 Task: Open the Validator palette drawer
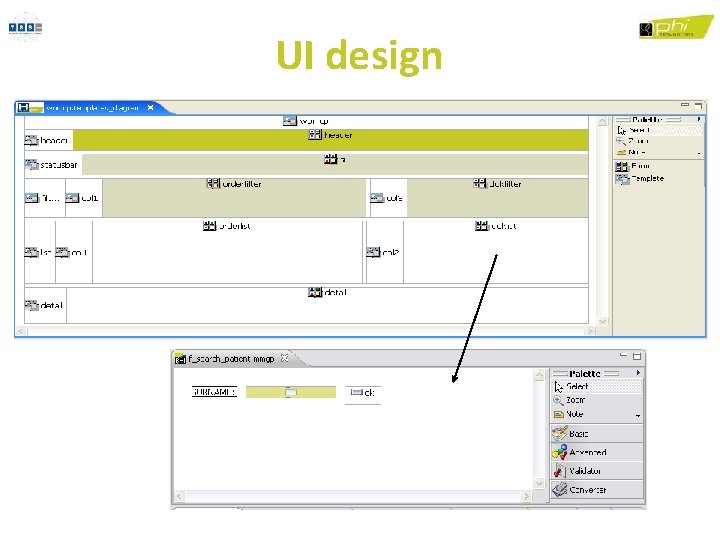click(x=597, y=471)
